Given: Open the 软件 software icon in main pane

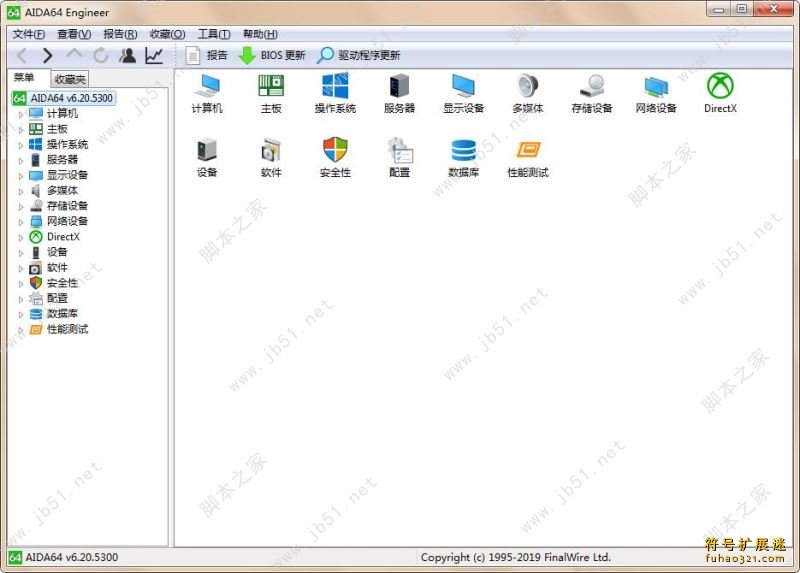Looking at the screenshot, I should [271, 158].
